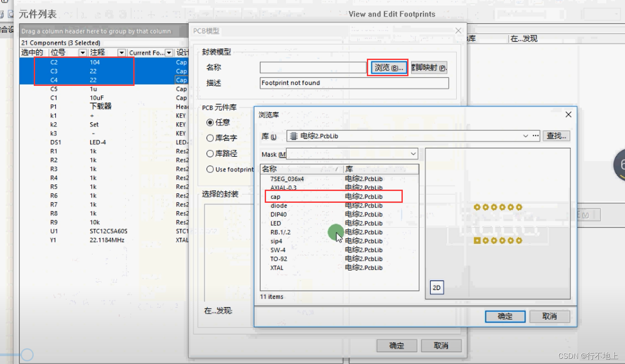Select component row DS1 LED-4
Viewport: 625px width, 364px height.
pos(105,142)
